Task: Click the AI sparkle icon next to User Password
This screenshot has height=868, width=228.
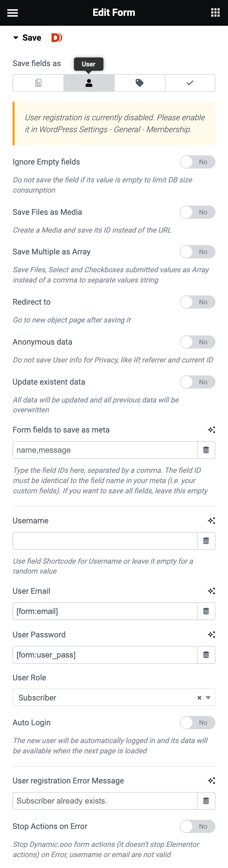Action: pos(211,634)
